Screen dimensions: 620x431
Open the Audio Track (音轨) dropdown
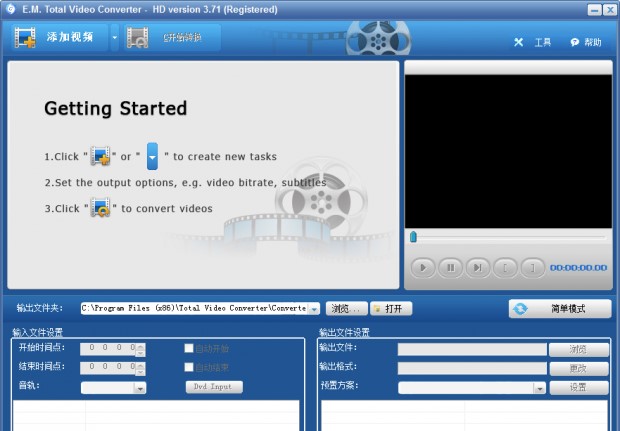140,387
